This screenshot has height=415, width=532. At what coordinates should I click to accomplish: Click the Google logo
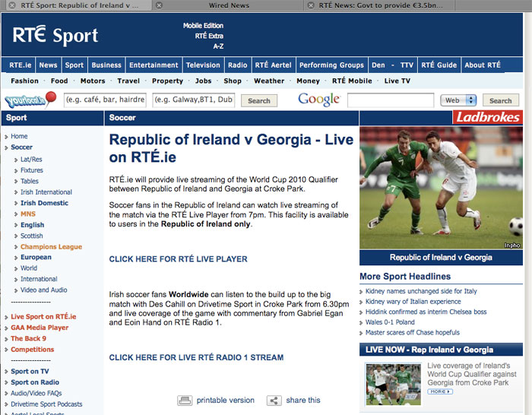point(318,100)
